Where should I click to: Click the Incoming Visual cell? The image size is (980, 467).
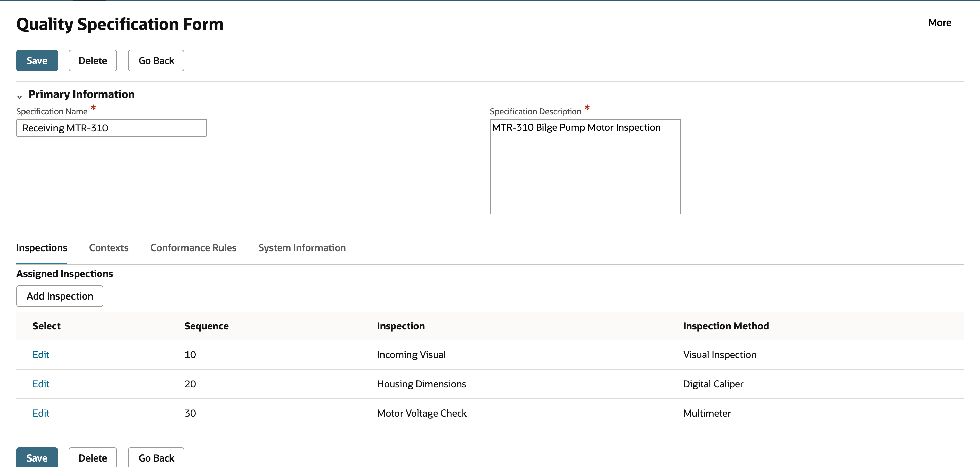click(x=411, y=355)
